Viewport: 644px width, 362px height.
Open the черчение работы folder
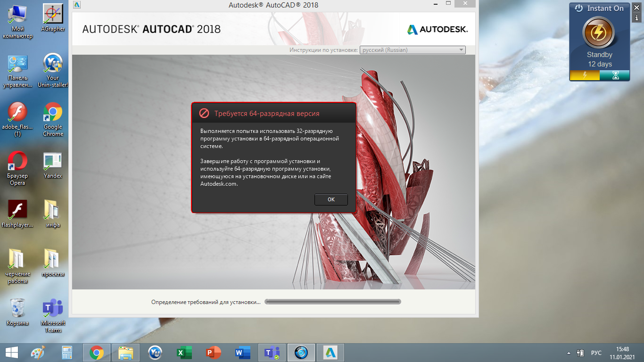coord(18,267)
